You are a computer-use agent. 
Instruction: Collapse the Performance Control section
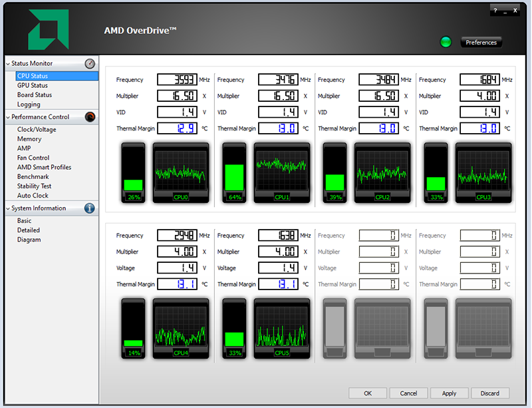click(8, 117)
